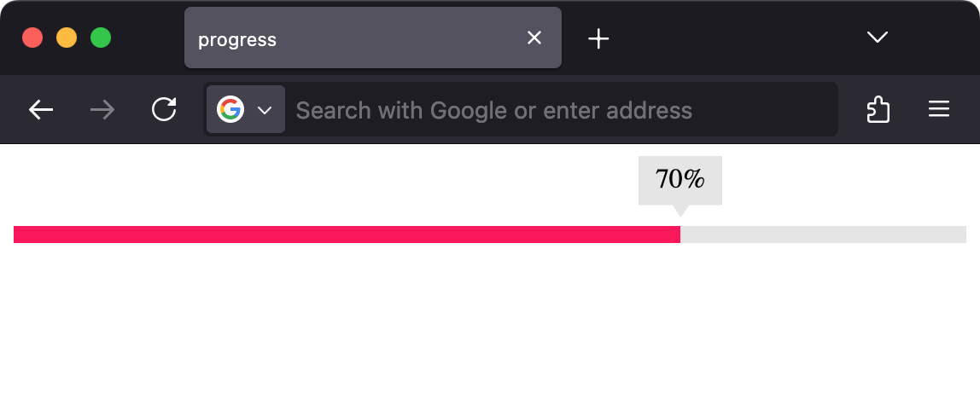Open the Extensions puzzle icon

(878, 109)
